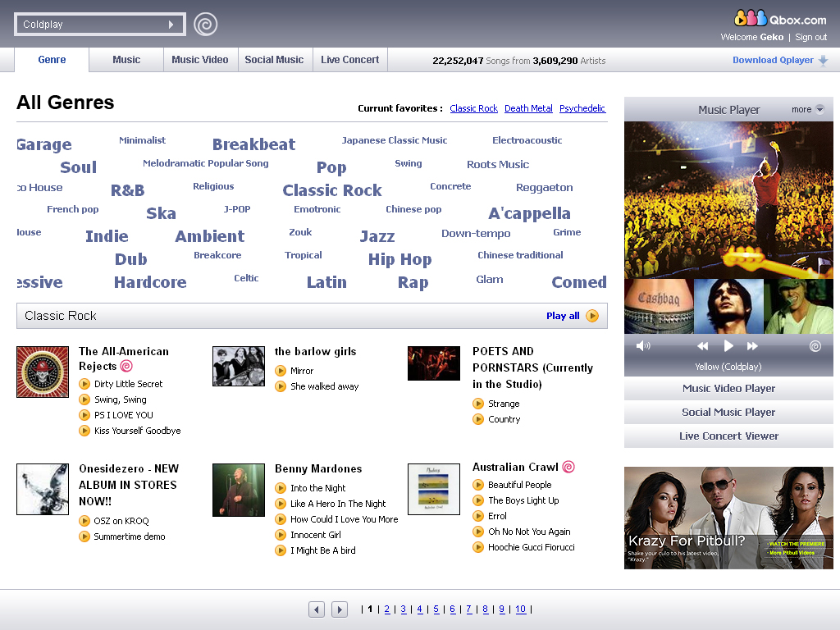Click the spiral icon next to All-American Rejects
This screenshot has height=630, width=840.
pyautogui.click(x=126, y=366)
